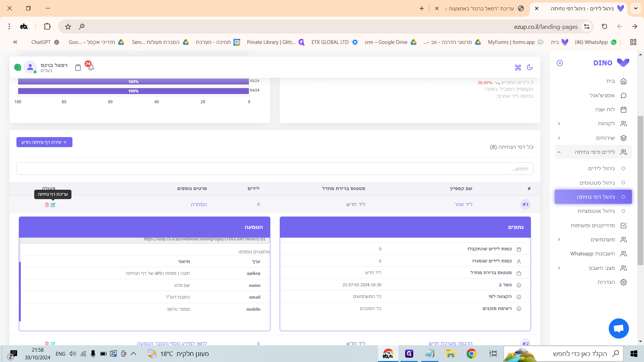Click edit icon for ליד אתר row
The image size is (644, 362).
click(53, 205)
